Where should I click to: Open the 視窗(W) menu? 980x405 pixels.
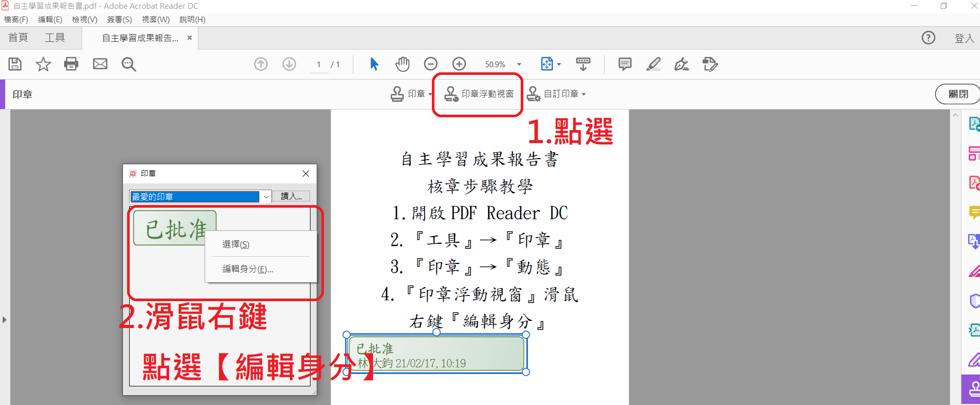pyautogui.click(x=155, y=20)
